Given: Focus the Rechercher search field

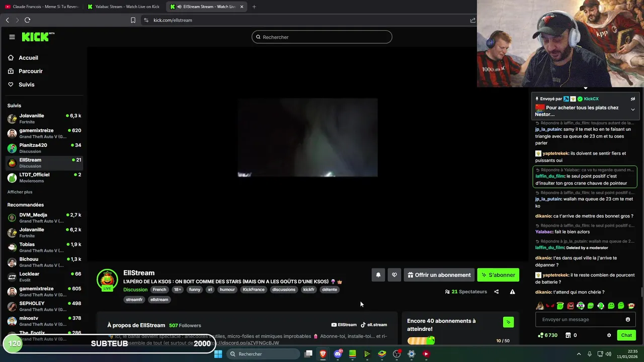Looking at the screenshot, I should [322, 37].
